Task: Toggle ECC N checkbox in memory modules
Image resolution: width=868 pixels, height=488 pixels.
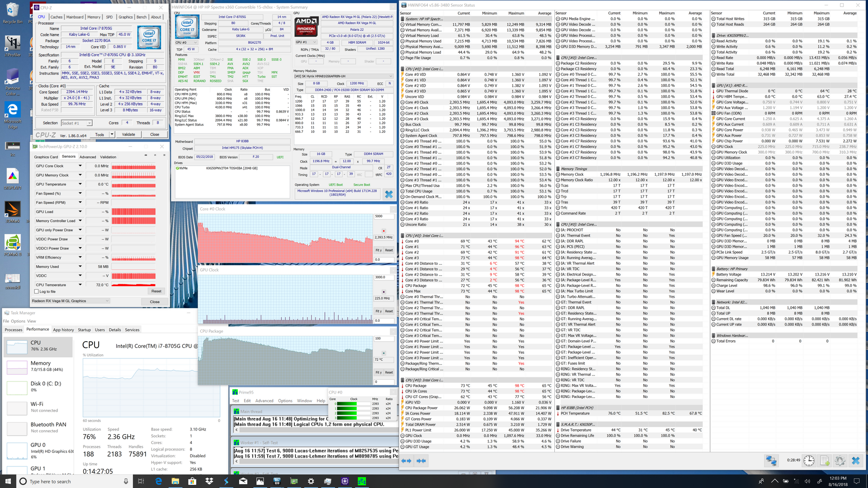Action: click(389, 84)
